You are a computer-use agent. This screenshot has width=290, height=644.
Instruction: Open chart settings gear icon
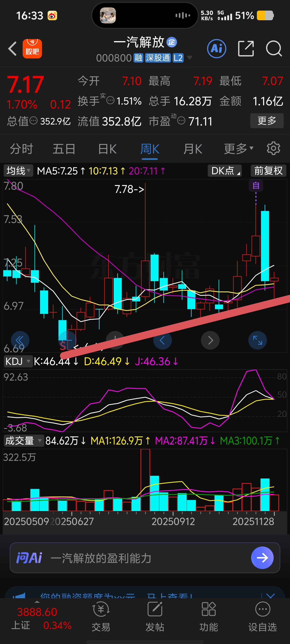coord(273,149)
